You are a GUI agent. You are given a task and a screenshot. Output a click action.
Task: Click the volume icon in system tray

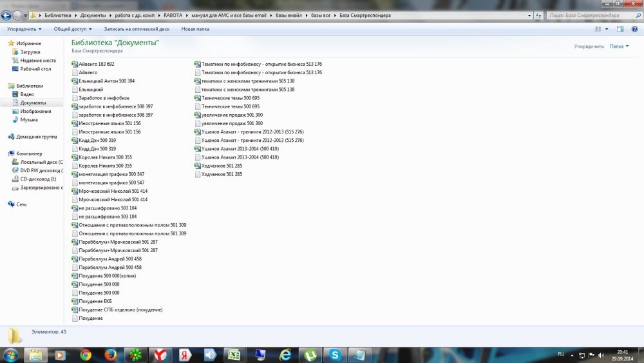(601, 355)
